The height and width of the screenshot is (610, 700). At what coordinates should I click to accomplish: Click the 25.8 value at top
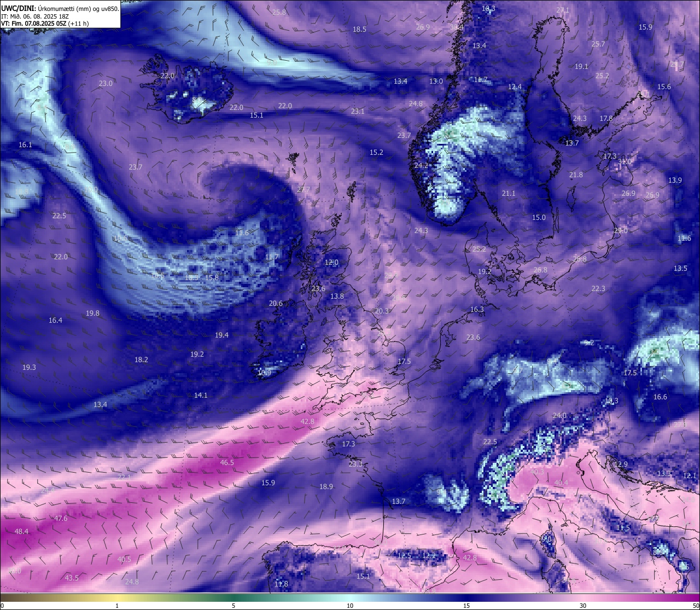point(279,12)
